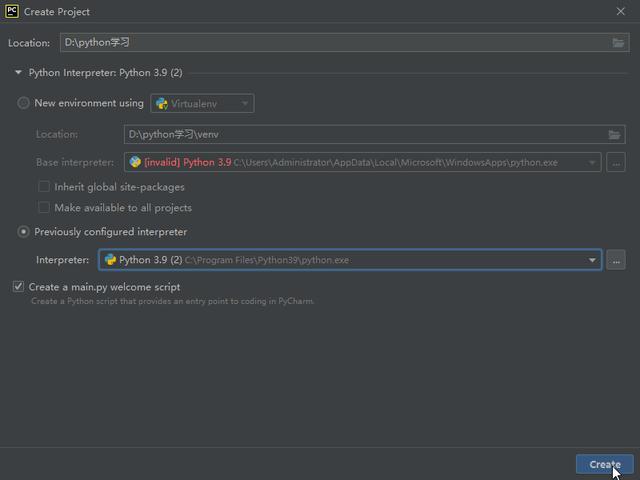Viewport: 640px width, 480px height.
Task: Expand Interpreter dropdown arrow for Python 3.9 (2)
Action: [592, 260]
